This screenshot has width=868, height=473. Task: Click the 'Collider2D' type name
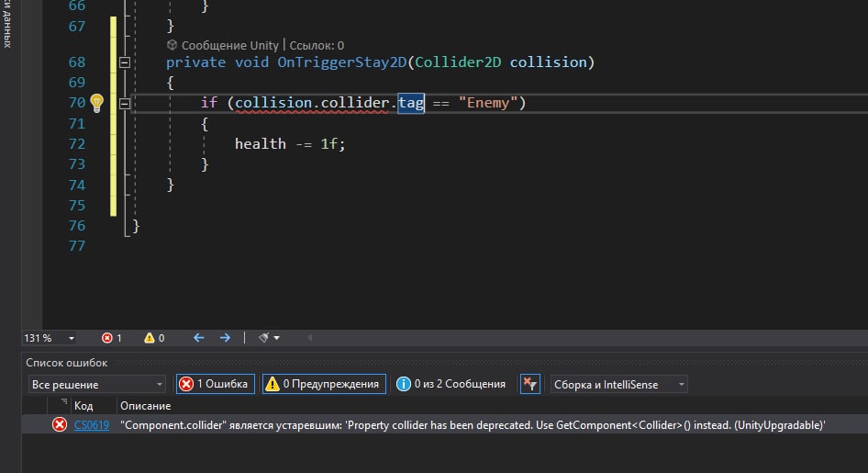458,62
